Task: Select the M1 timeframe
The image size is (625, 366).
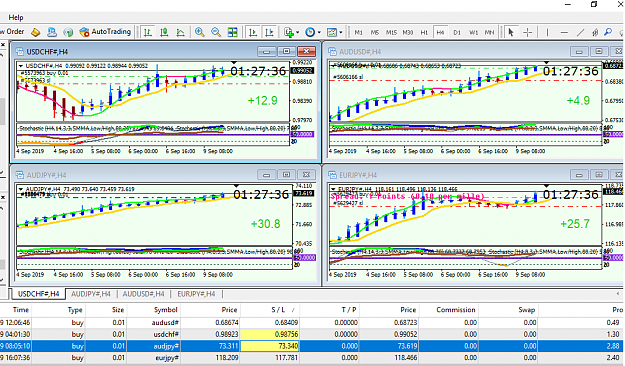Action: (358, 33)
